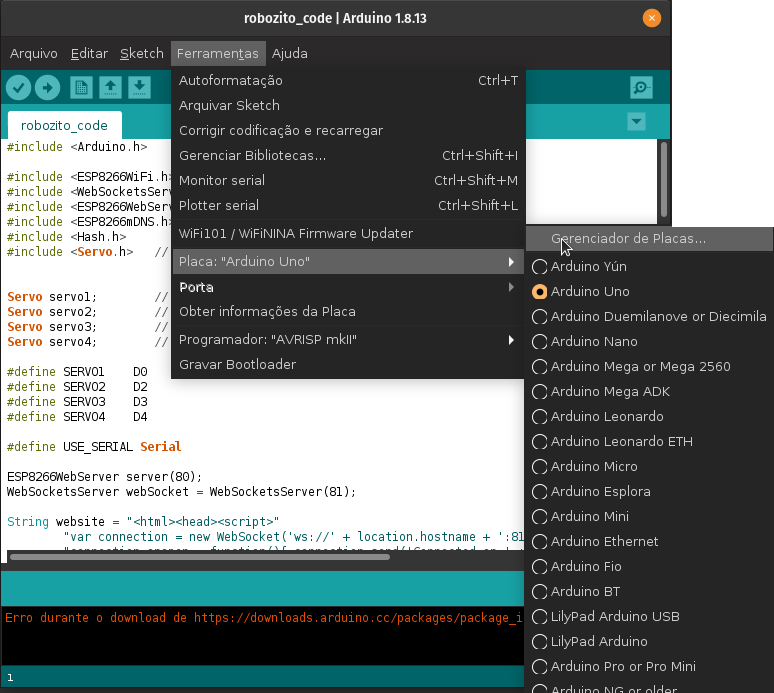Image resolution: width=774 pixels, height=693 pixels.
Task: Click the 'String website' code line
Action: pyautogui.click(x=143, y=522)
